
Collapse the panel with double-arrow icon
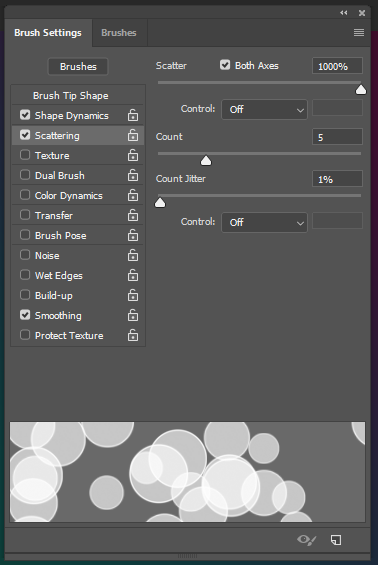pyautogui.click(x=344, y=13)
